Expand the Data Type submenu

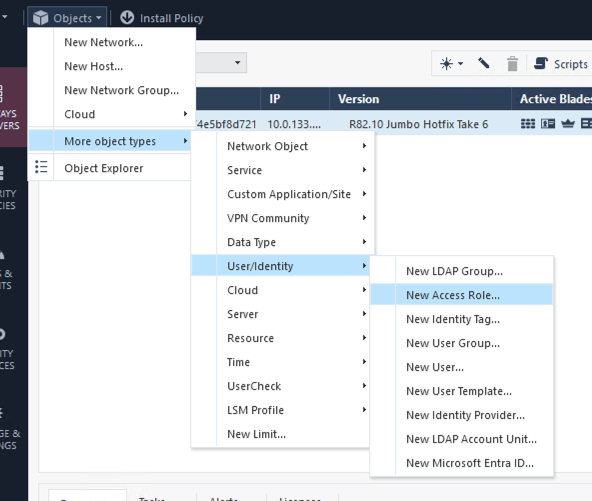(283, 242)
